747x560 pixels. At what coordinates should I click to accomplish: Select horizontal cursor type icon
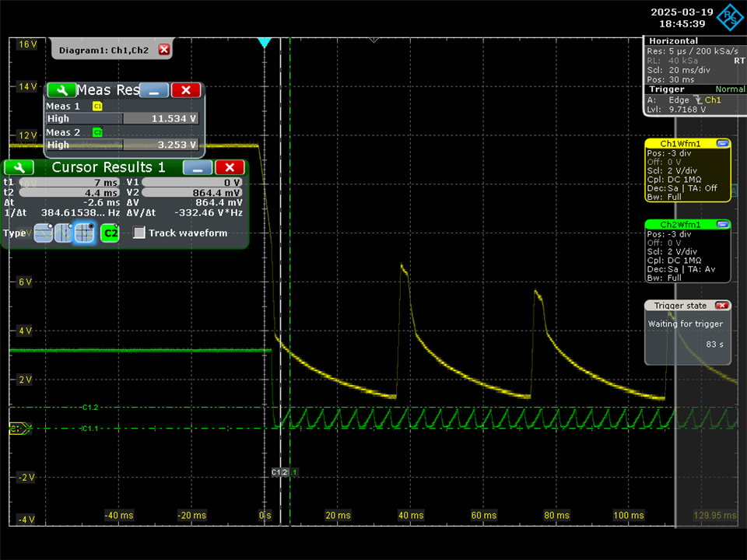[x=43, y=233]
